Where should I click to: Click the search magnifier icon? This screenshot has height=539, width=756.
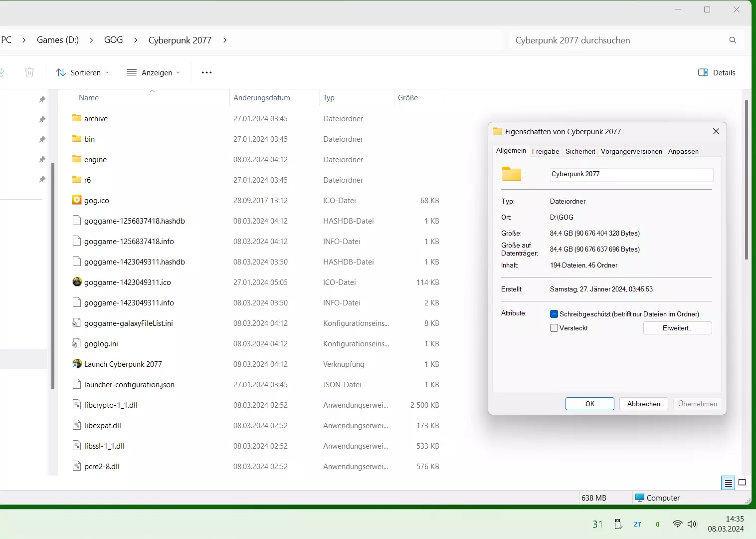click(733, 40)
